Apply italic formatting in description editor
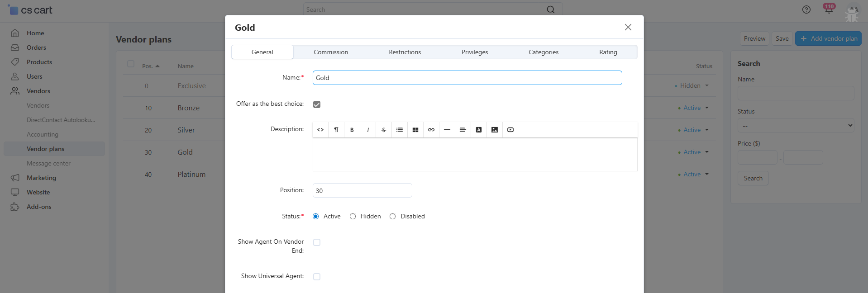The width and height of the screenshot is (868, 293). (368, 130)
